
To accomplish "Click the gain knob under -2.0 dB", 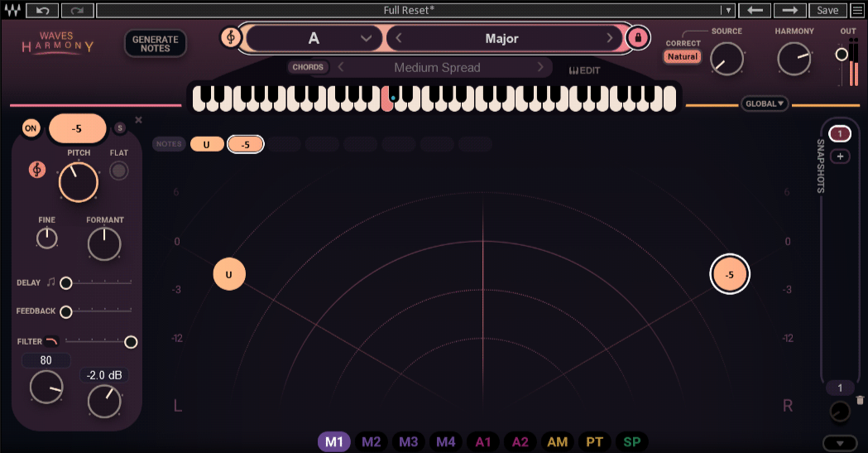I will [104, 401].
